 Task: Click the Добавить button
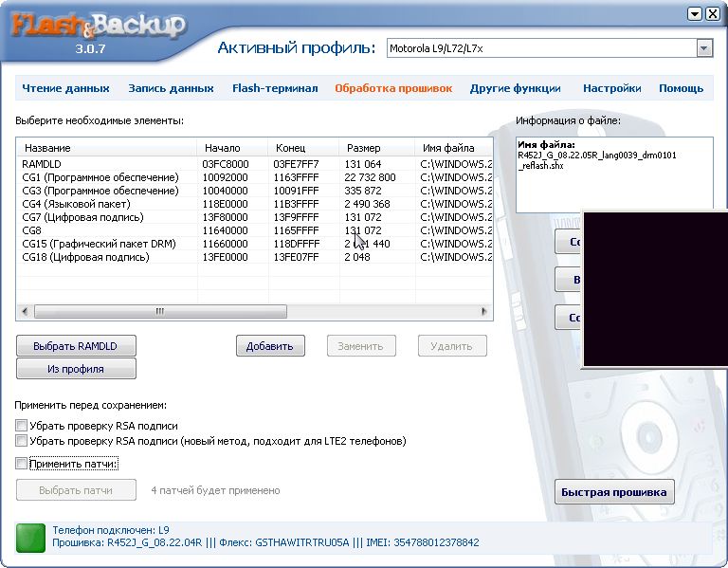point(270,346)
